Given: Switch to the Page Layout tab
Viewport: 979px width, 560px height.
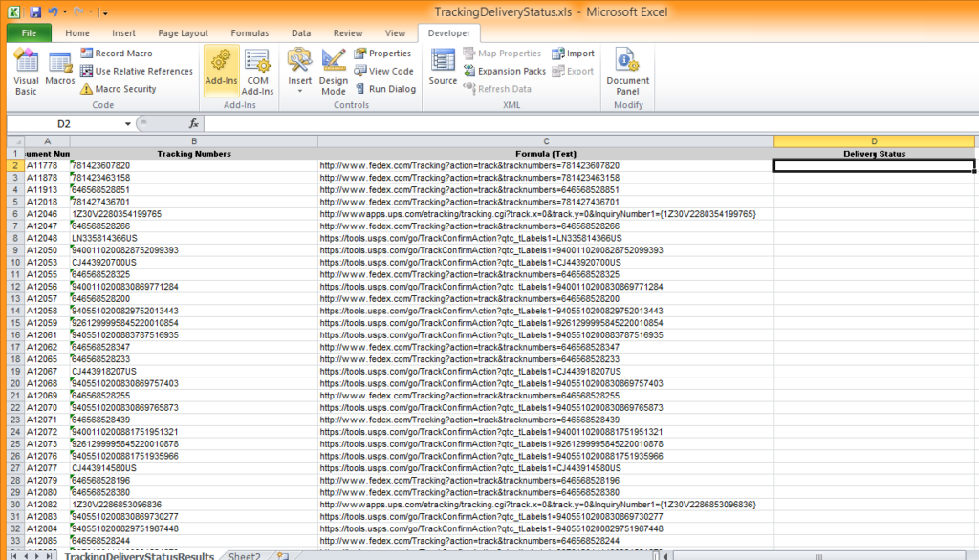Looking at the screenshot, I should pos(183,33).
